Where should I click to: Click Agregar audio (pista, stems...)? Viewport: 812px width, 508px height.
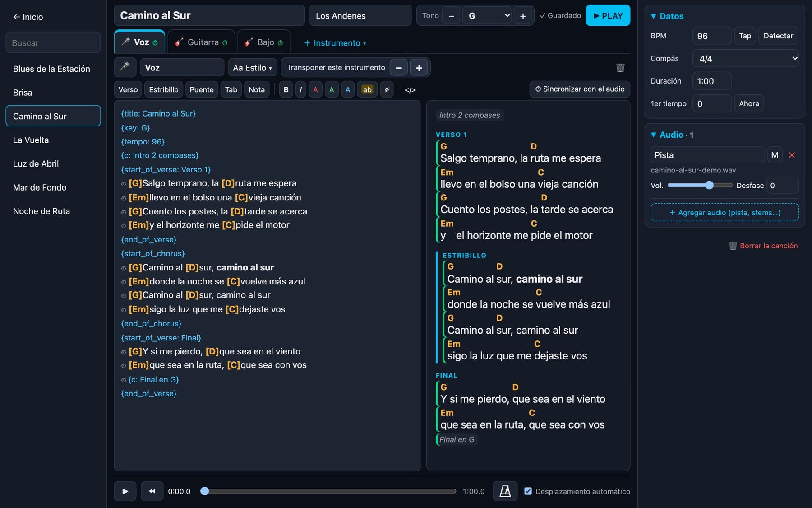(724, 212)
